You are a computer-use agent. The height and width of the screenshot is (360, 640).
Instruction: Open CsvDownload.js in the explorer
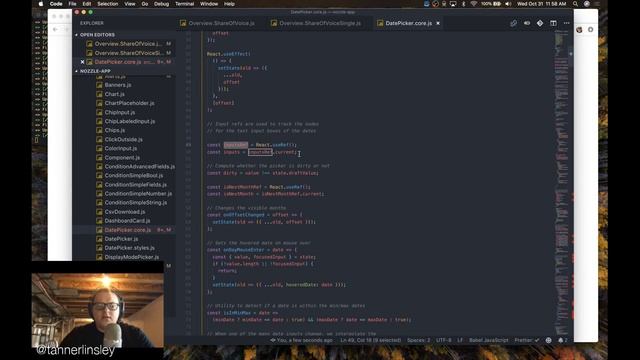point(124,212)
